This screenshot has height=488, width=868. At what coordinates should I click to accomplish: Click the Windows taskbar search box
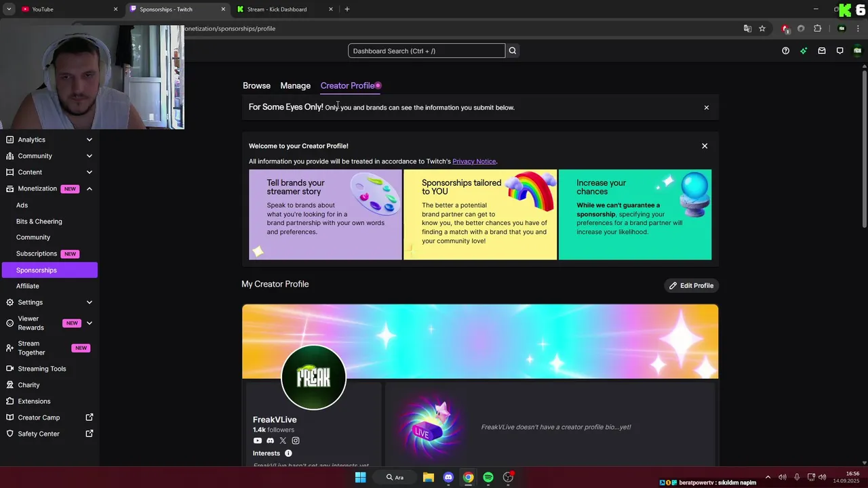(x=395, y=477)
